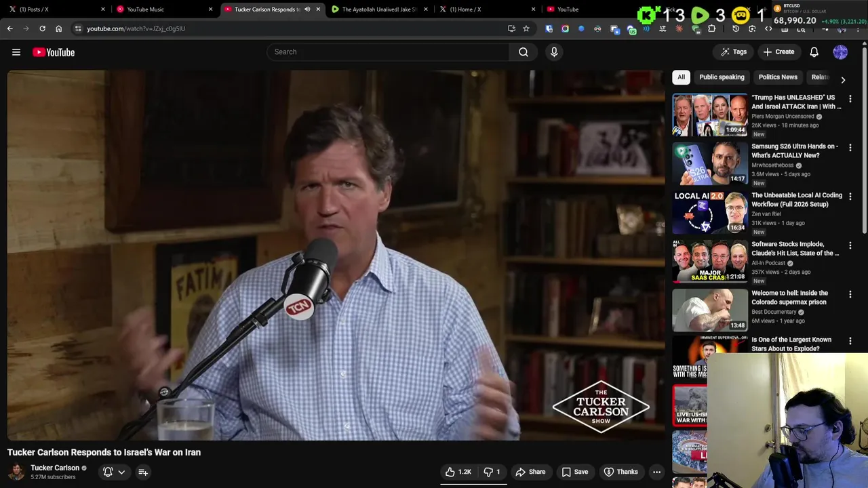Expand notification options chevron beside bell
Viewport: 868px width, 488px height.
click(121, 472)
